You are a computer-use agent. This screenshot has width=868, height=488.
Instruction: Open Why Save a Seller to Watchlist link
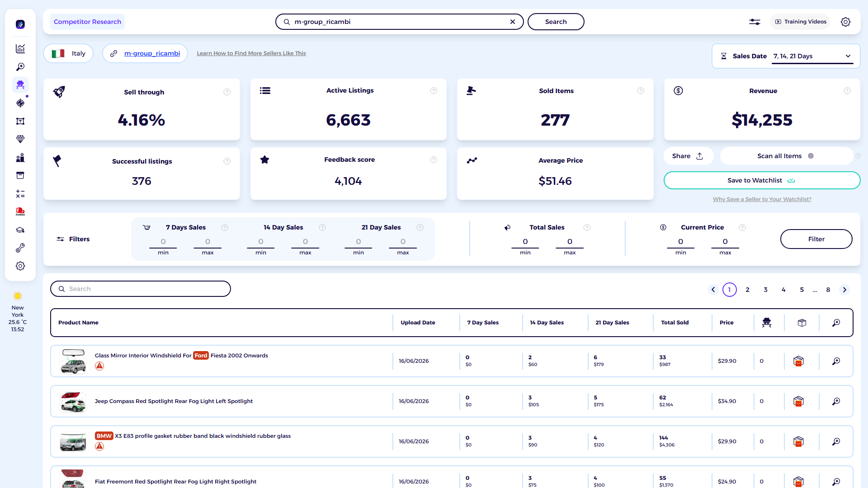tap(762, 199)
